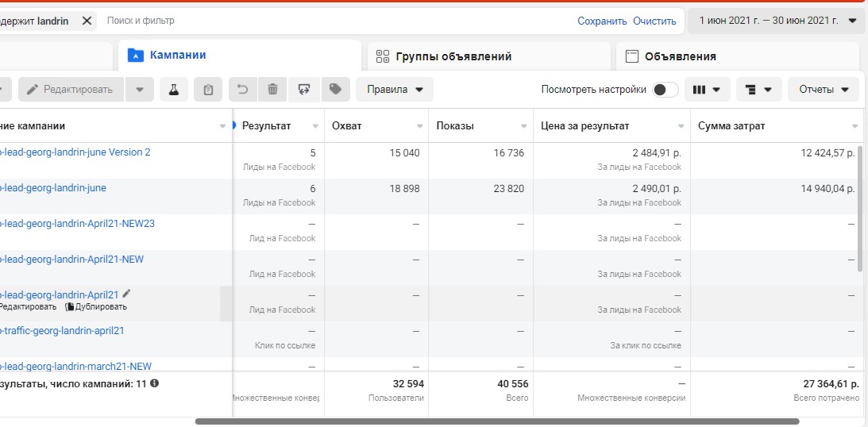The height and width of the screenshot is (427, 868).
Task: Click the export/share arrow icon
Action: click(303, 90)
